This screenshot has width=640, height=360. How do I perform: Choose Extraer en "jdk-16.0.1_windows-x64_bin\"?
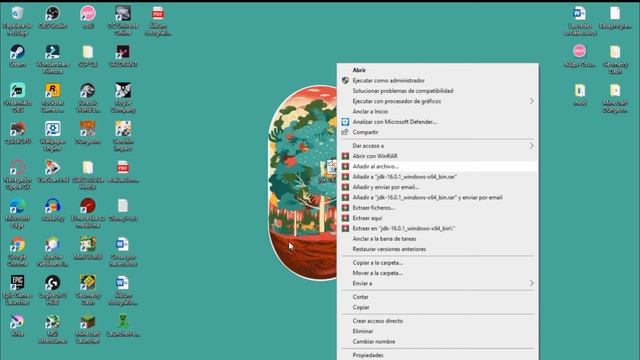pyautogui.click(x=438, y=228)
